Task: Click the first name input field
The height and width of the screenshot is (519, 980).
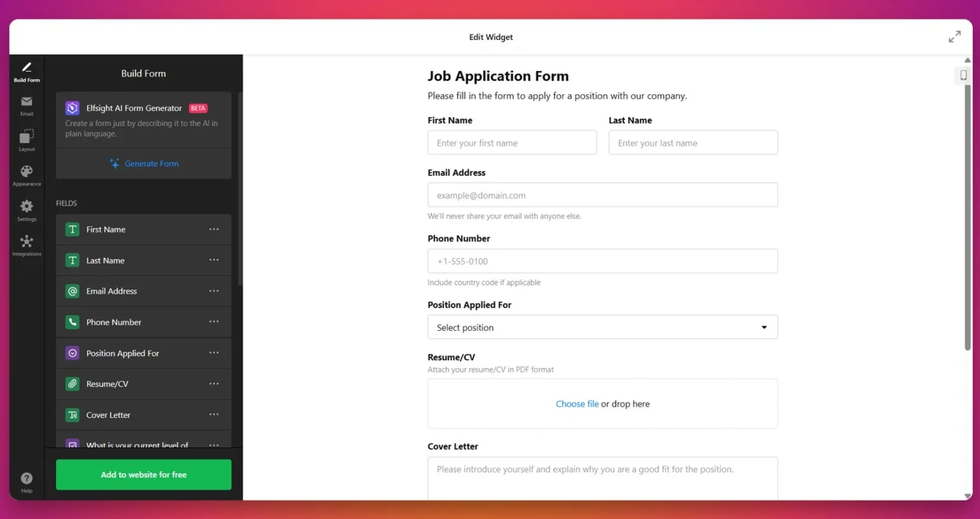Action: (512, 142)
